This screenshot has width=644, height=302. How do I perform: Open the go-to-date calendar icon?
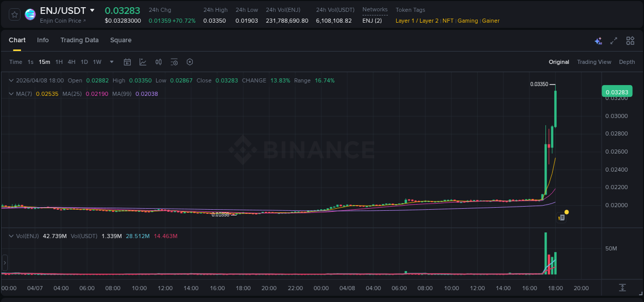click(x=127, y=62)
